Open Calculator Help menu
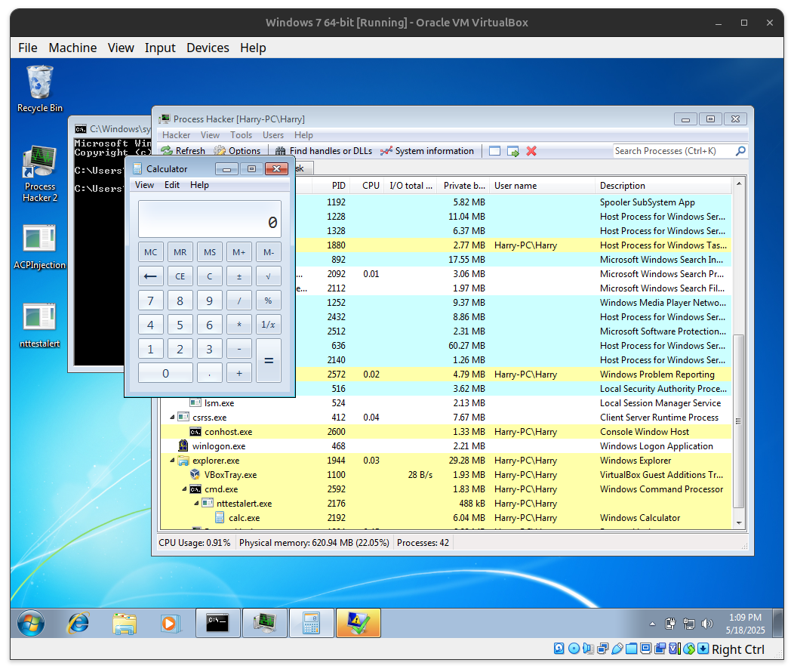 pyautogui.click(x=199, y=185)
